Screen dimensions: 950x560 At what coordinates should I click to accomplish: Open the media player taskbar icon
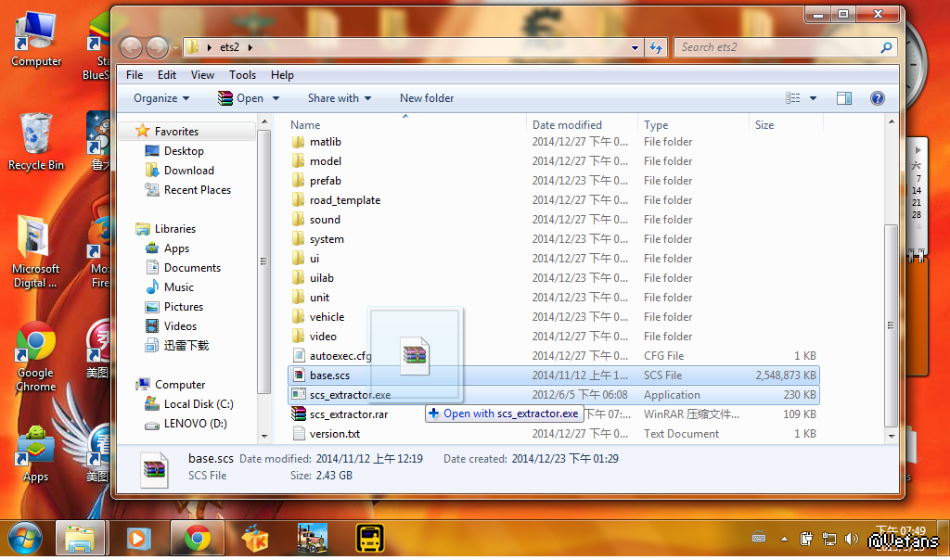pos(138,538)
